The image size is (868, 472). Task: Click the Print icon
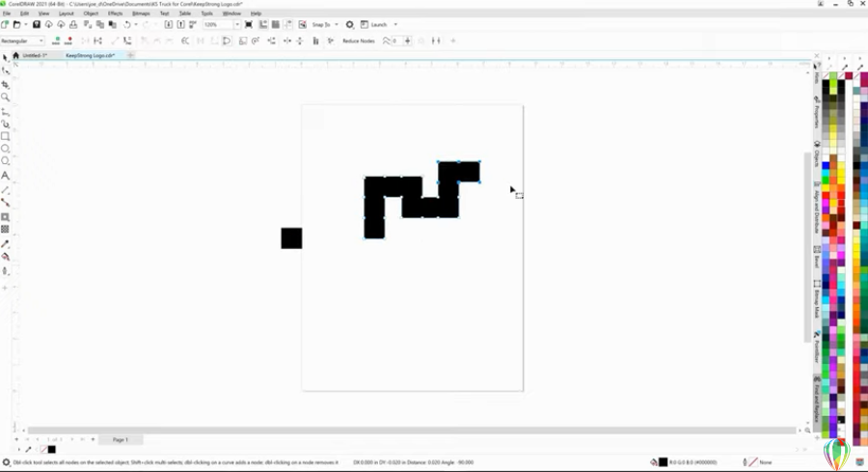point(73,24)
